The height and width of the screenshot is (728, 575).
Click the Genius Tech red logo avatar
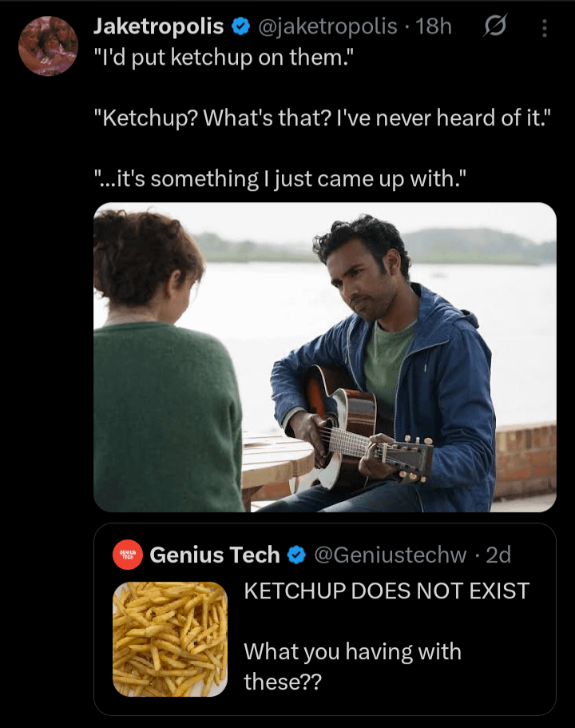128,555
